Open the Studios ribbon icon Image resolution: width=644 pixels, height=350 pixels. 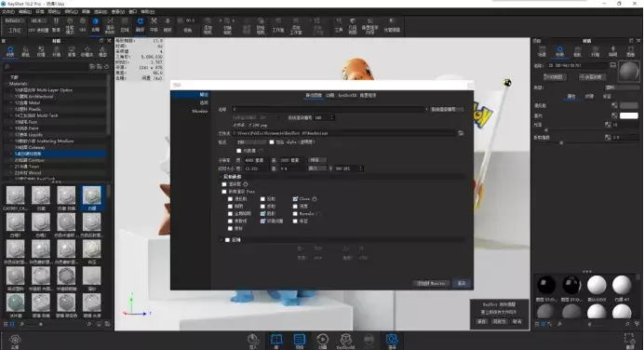[278, 24]
